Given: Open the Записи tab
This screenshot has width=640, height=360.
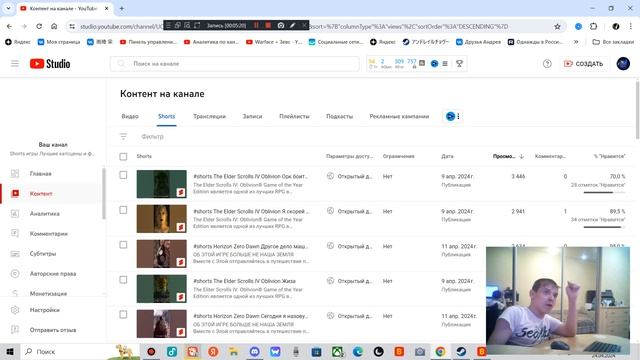Looking at the screenshot, I should pos(252,116).
